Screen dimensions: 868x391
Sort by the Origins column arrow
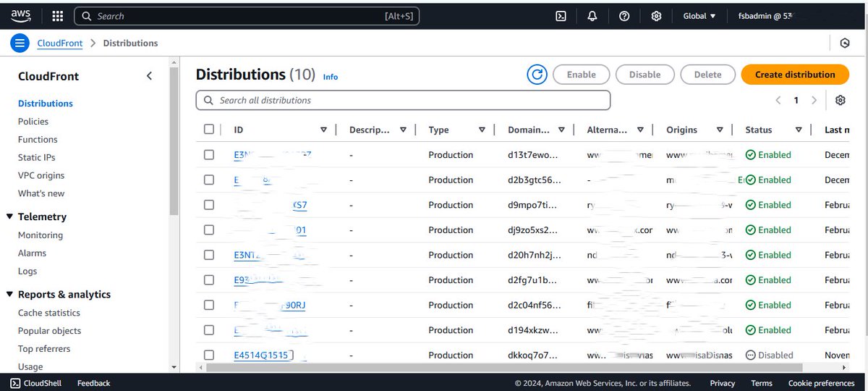(720, 130)
